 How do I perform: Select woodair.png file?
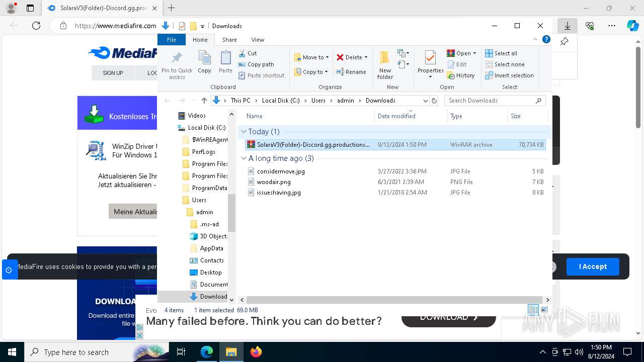tap(395, 182)
